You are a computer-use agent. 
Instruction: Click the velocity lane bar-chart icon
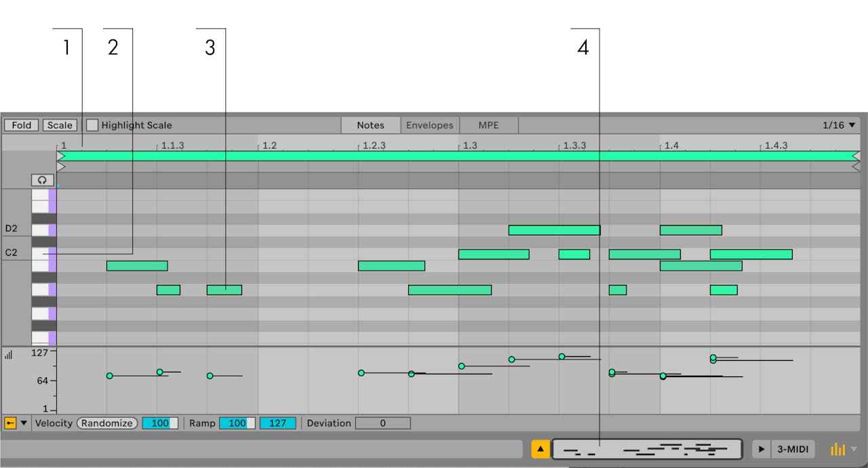[x=9, y=354]
